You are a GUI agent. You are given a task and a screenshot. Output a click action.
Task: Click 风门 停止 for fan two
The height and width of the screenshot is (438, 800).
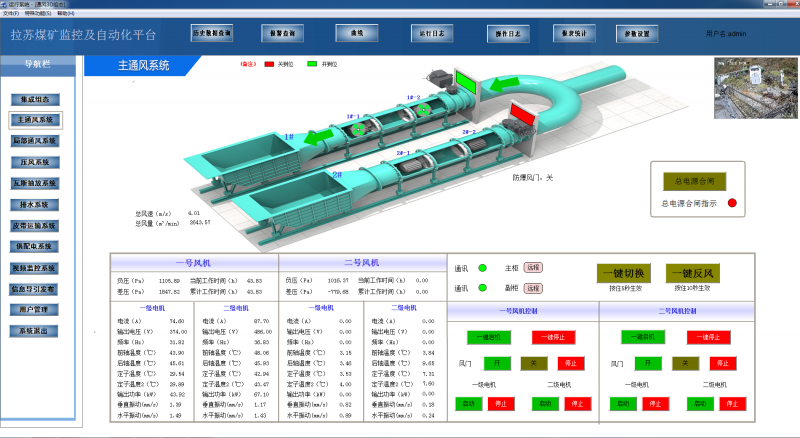click(x=723, y=363)
